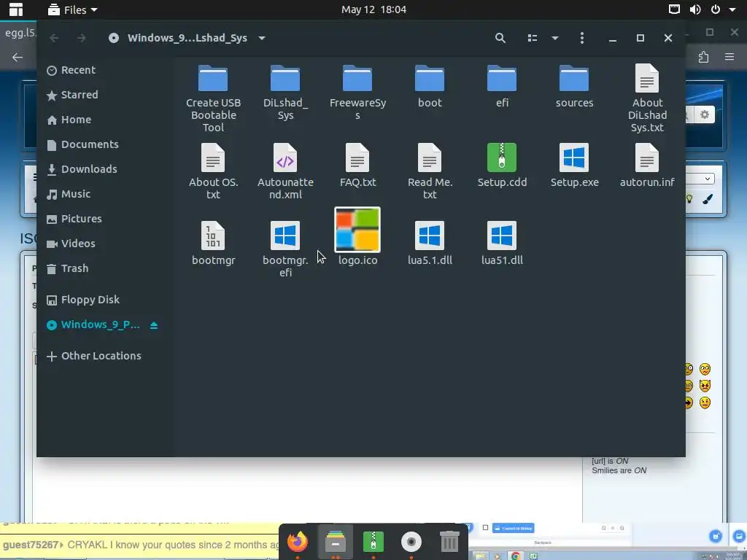
Task: Select the bootmgr binary file
Action: (x=213, y=243)
